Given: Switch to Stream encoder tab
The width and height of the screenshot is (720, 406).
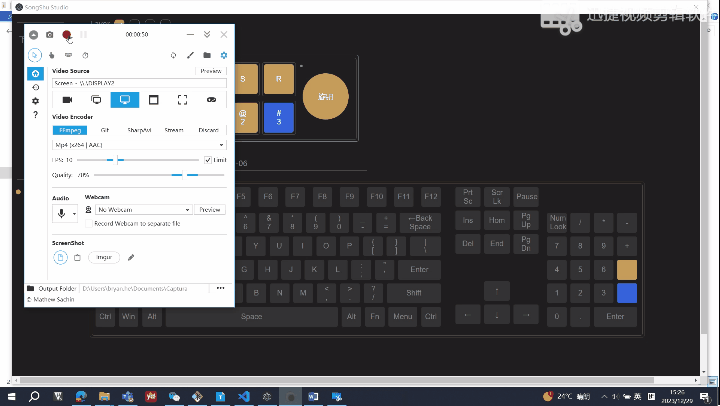Looking at the screenshot, I should click(174, 130).
